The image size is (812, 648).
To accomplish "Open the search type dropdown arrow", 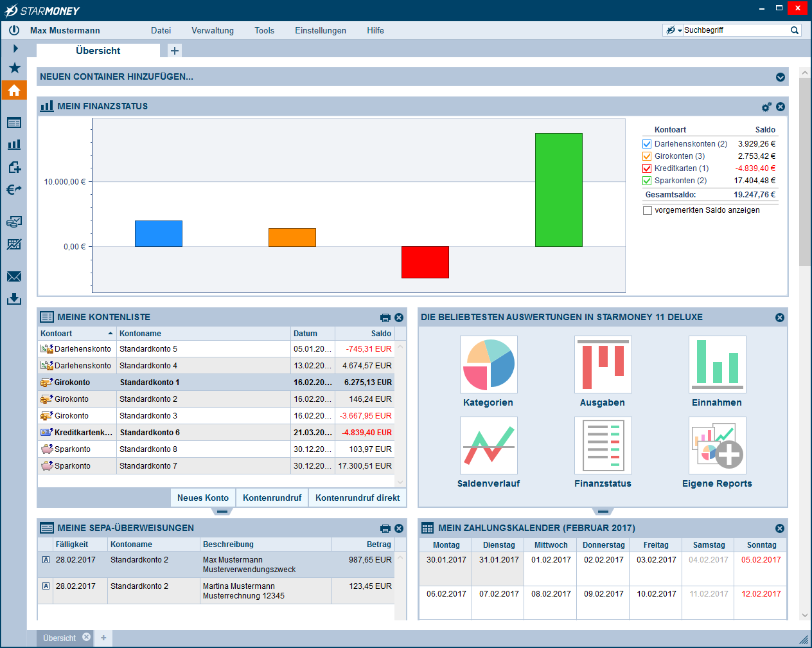I will pos(680,31).
